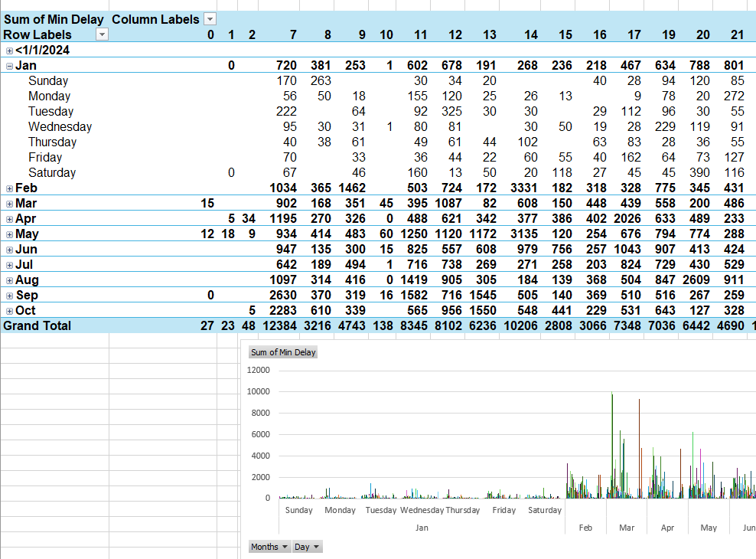Expand the Feb row group

(9, 188)
